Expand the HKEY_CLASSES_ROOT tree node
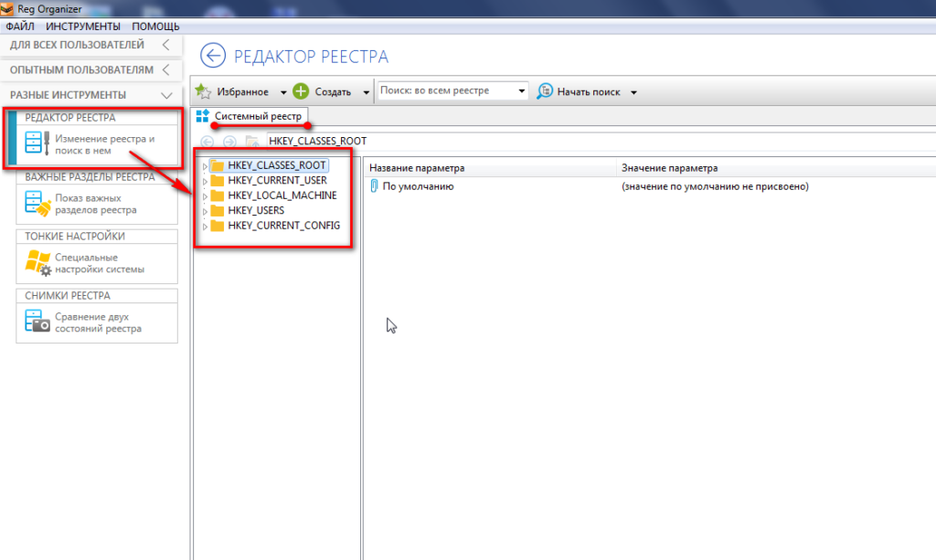Image resolution: width=936 pixels, height=560 pixels. click(205, 166)
